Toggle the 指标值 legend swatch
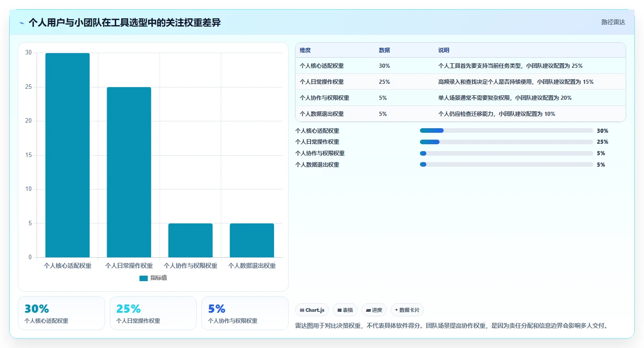Screen dimensions: 644x348 click(144, 278)
